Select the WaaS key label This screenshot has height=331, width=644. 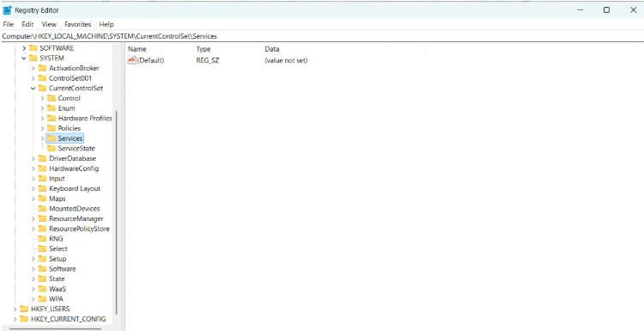pyautogui.click(x=58, y=289)
